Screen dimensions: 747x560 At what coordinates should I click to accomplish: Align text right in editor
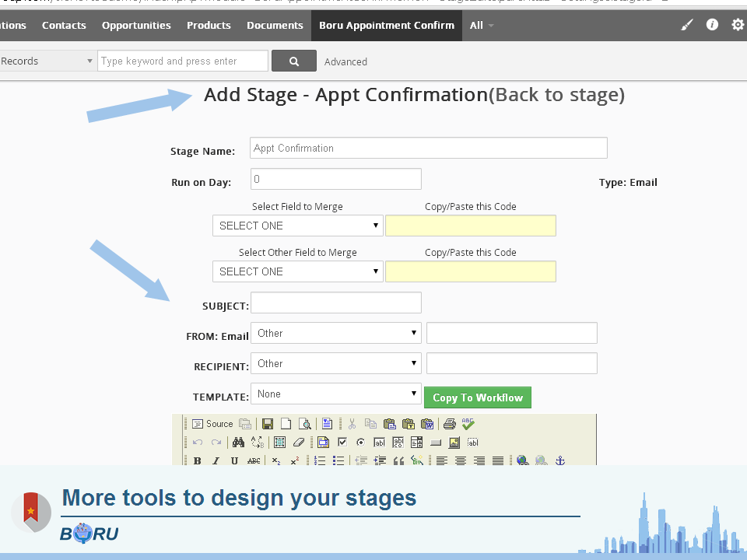[479, 460]
